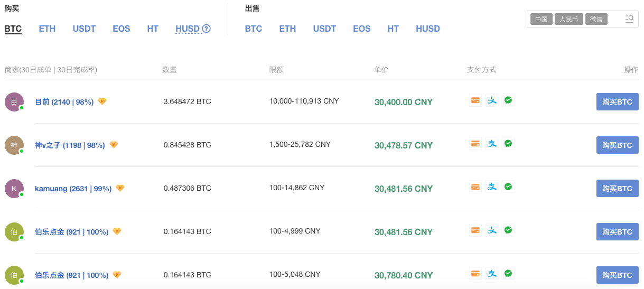The image size is (644, 289).
Task: Switch to ETH tab under 购买
Action: pos(47,29)
